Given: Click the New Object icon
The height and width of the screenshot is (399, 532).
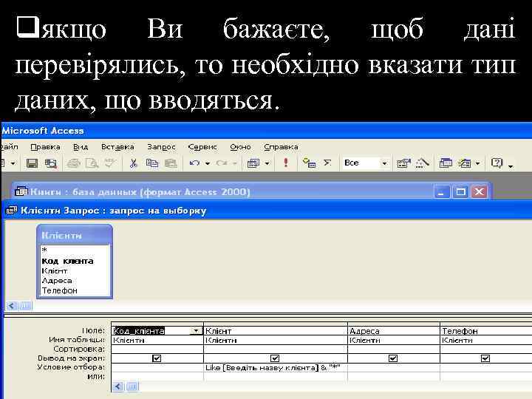Looking at the screenshot, I should pos(465,163).
